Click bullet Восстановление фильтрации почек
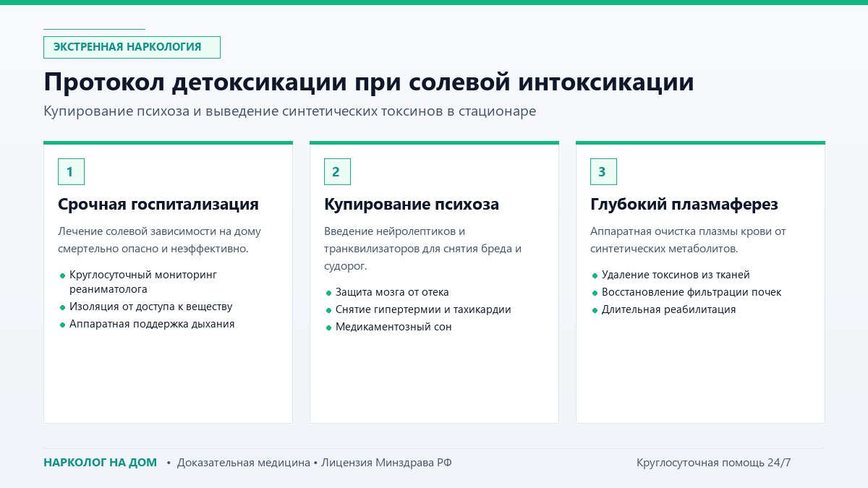 pyautogui.click(x=692, y=292)
